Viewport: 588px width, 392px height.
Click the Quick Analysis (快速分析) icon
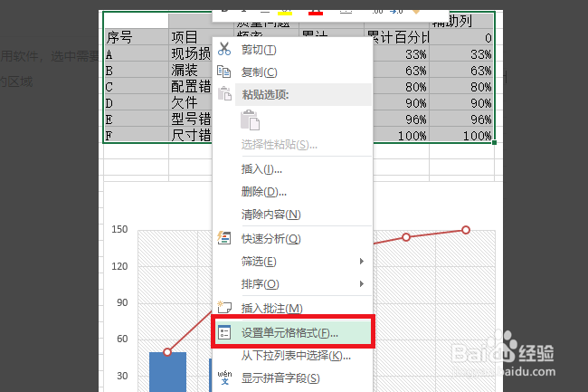[x=224, y=238]
